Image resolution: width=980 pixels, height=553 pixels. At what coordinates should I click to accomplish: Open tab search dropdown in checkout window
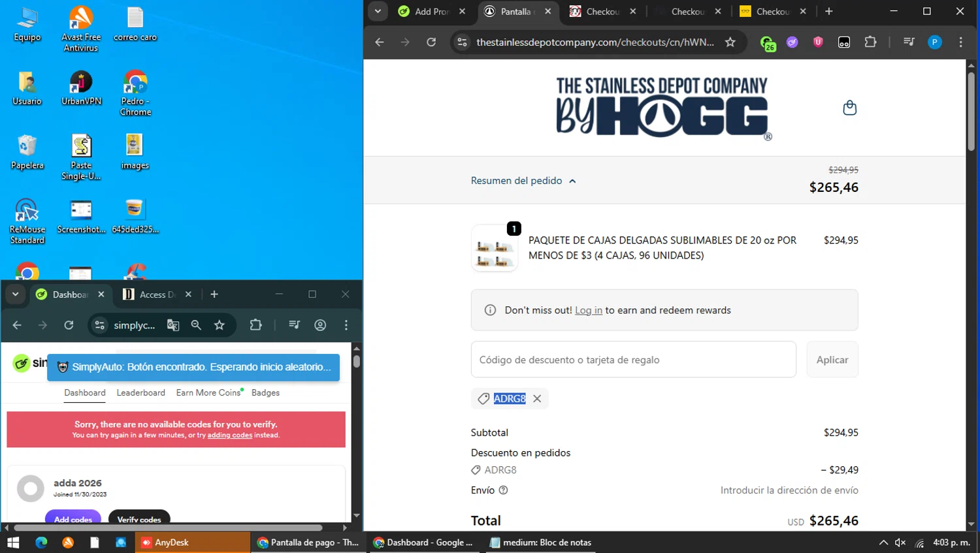pyautogui.click(x=378, y=11)
